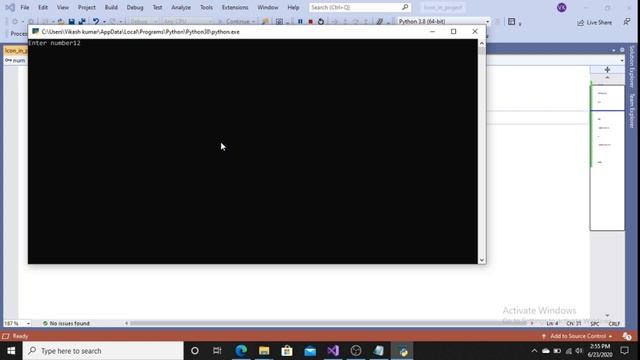Image resolution: width=640 pixels, height=360 pixels.
Task: Open the Build menu
Action: tap(111, 7)
